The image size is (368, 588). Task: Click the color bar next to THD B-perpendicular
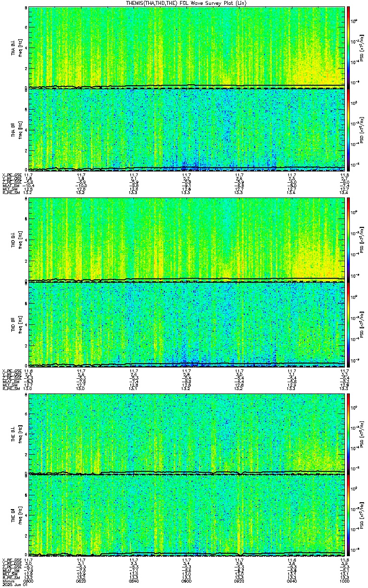pyautogui.click(x=348, y=239)
